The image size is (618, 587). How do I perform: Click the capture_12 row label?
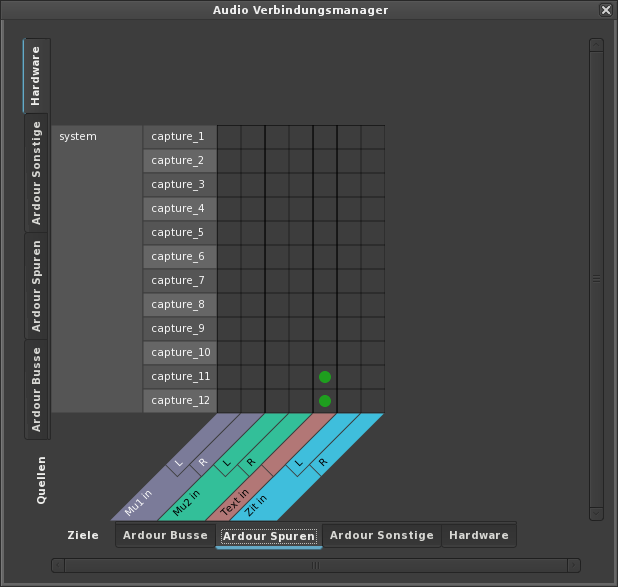(x=180, y=401)
